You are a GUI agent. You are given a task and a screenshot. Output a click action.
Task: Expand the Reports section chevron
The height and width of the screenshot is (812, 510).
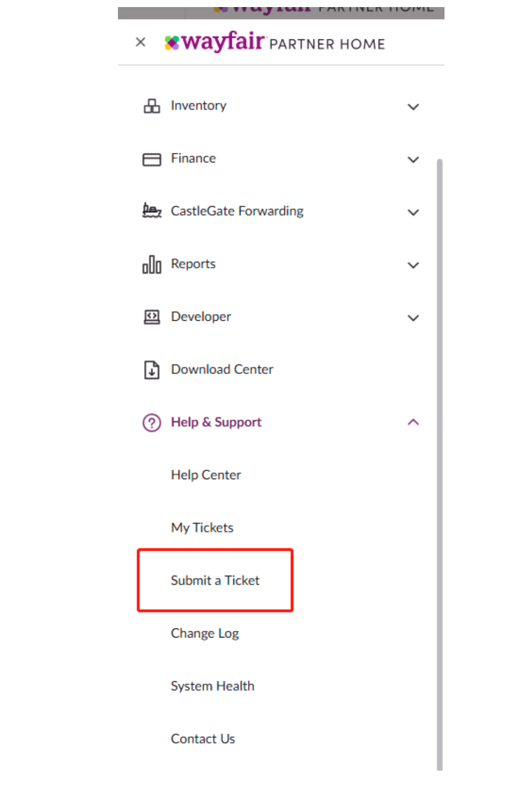tap(413, 265)
